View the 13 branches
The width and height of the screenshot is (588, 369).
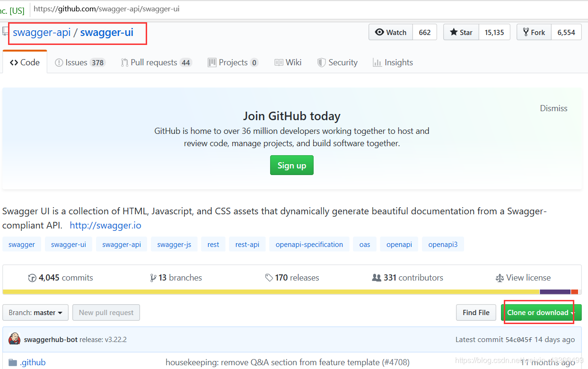click(176, 278)
